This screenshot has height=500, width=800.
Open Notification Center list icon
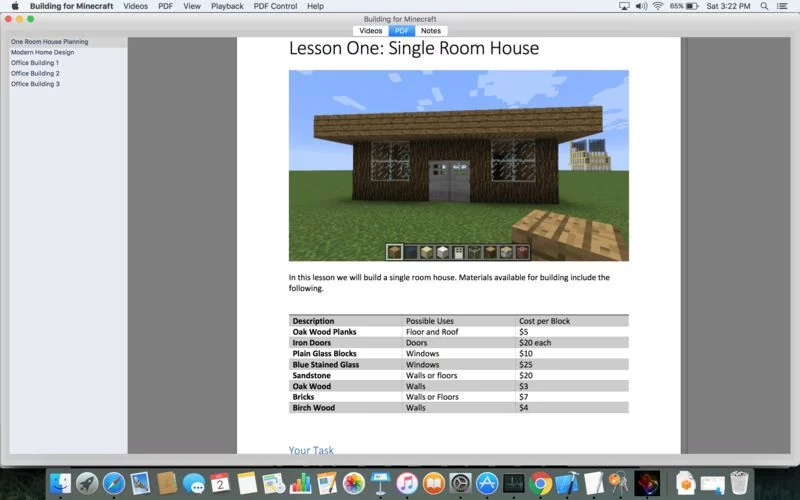point(782,6)
